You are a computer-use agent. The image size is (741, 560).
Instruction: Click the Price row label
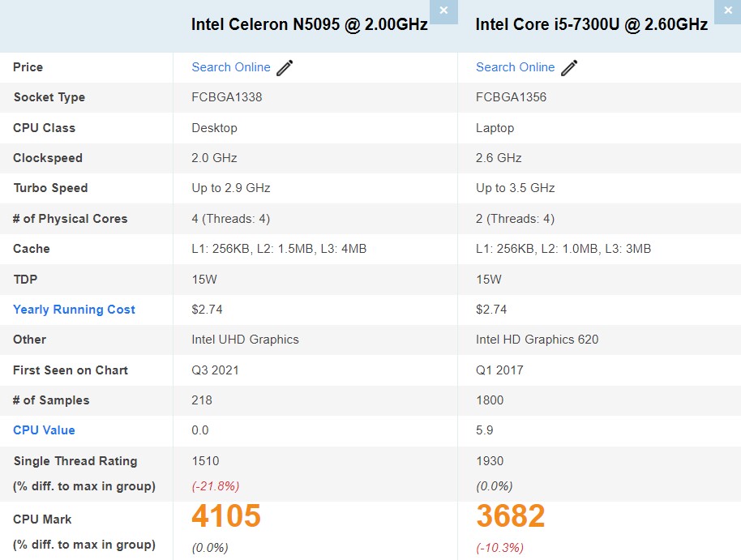point(28,67)
